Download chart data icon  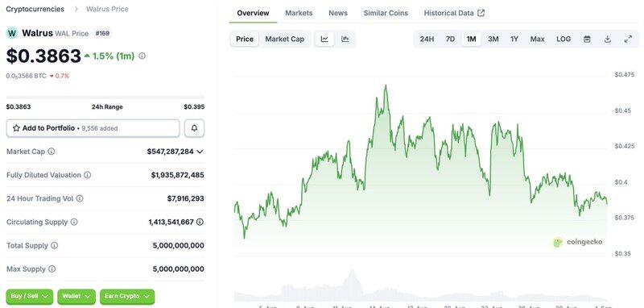(x=608, y=39)
